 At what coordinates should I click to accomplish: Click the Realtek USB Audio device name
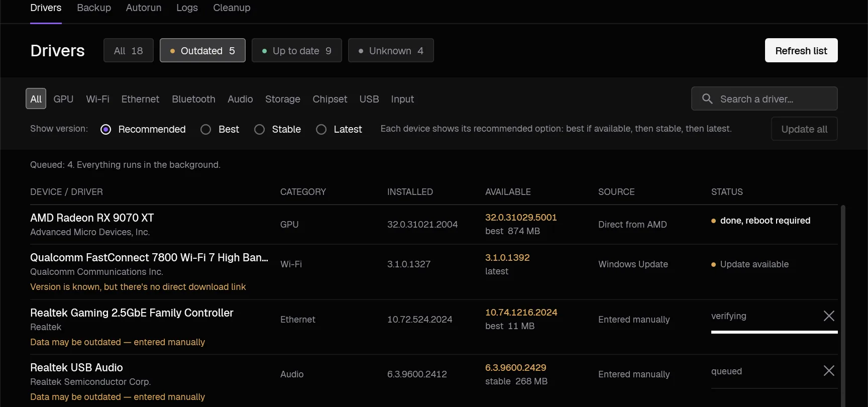(76, 368)
